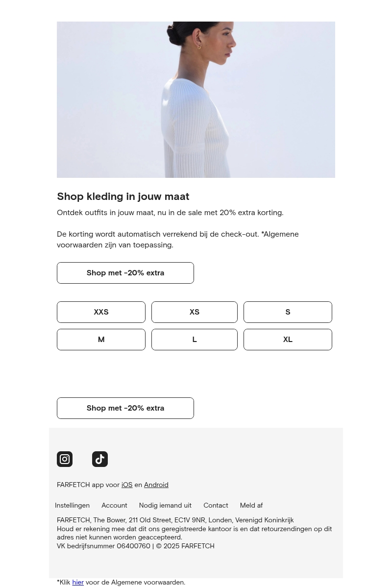Image resolution: width=392 pixels, height=587 pixels.
Task: Click the Shop kleding in jouw maat heading
Action: click(123, 196)
